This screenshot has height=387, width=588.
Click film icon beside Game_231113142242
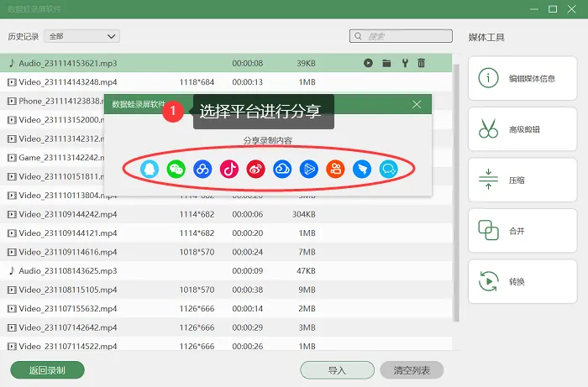point(12,158)
